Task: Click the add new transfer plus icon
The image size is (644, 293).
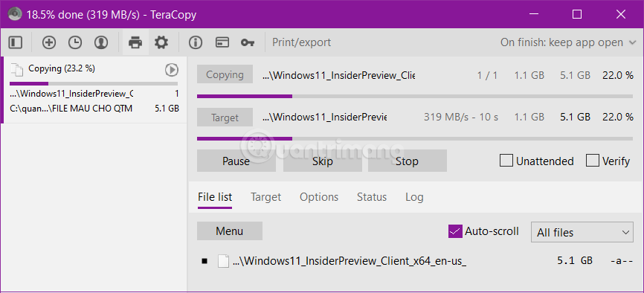Action: pos(49,42)
